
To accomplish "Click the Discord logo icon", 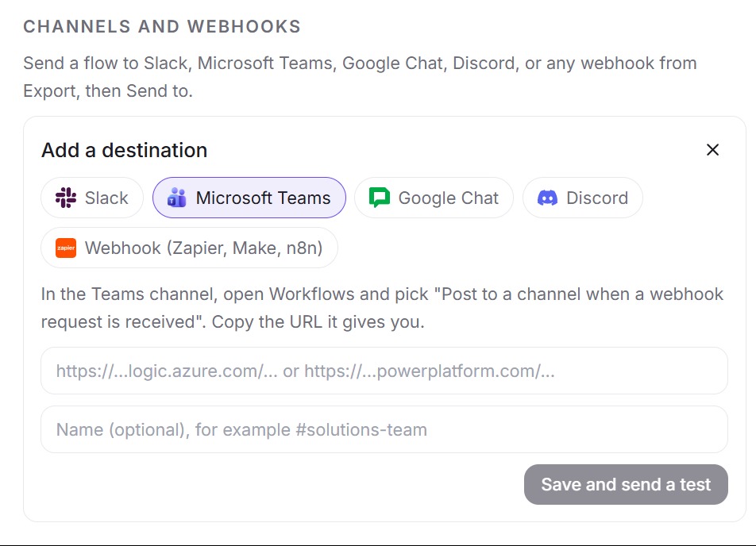I will (547, 198).
